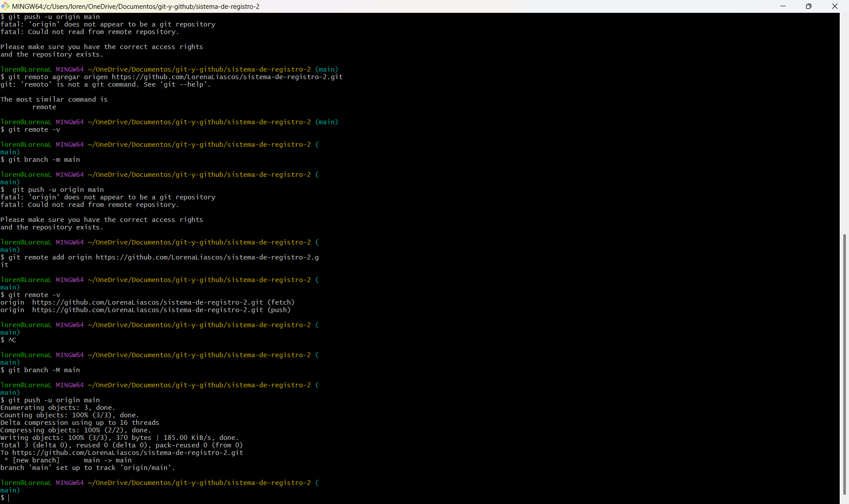Viewport: 849px width, 504px height.
Task: Click the origin URL line ending with (push)
Action: [145, 310]
